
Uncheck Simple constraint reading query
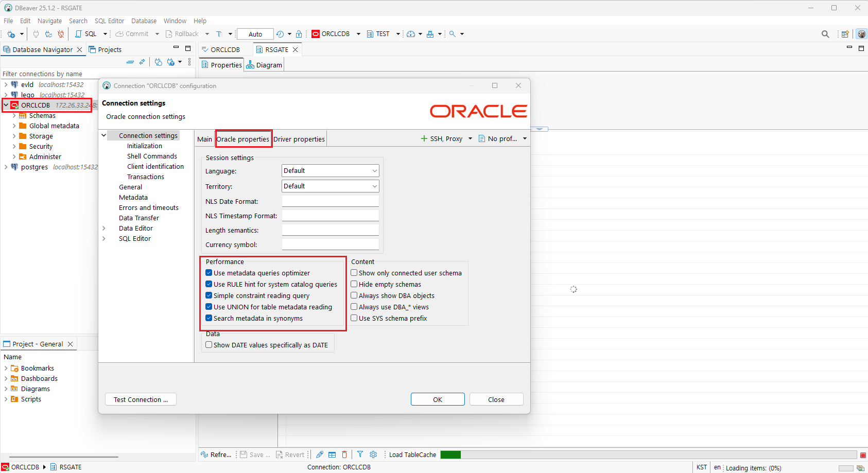[x=209, y=295]
